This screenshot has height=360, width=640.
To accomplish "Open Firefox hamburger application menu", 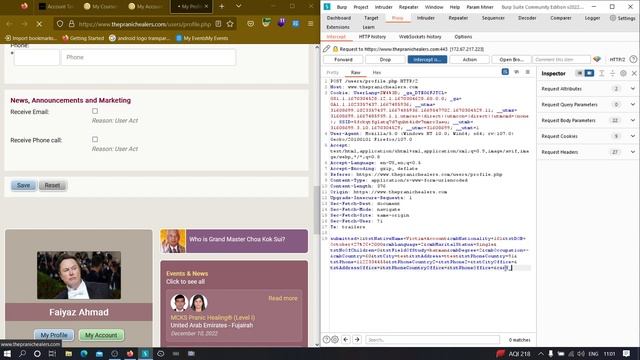I will coord(311,24).
